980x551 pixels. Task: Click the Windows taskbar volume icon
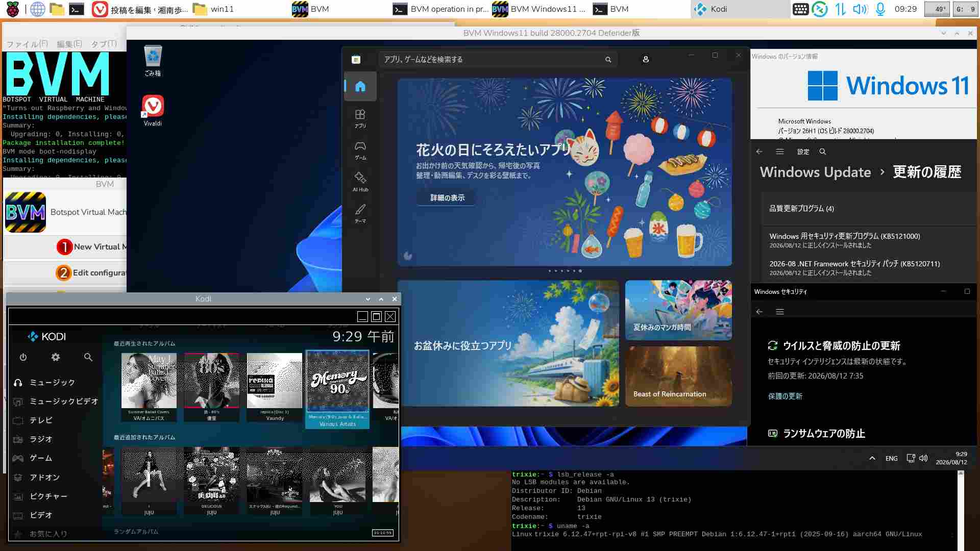tap(923, 458)
